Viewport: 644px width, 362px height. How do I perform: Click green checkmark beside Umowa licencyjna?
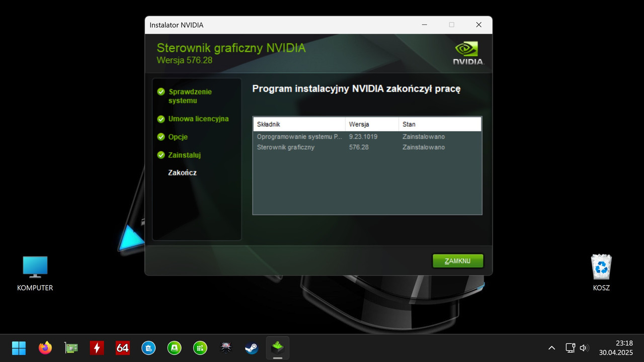pos(161,119)
